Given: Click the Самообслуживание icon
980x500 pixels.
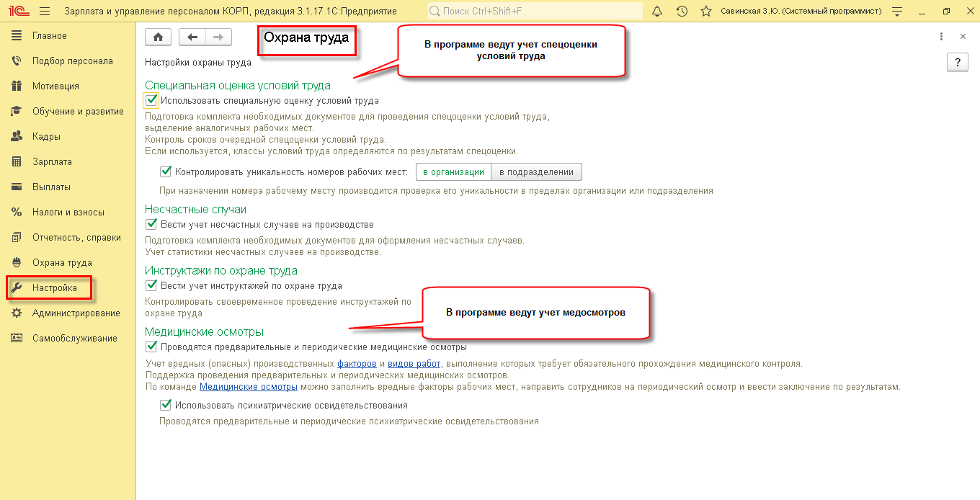Looking at the screenshot, I should pyautogui.click(x=17, y=339).
